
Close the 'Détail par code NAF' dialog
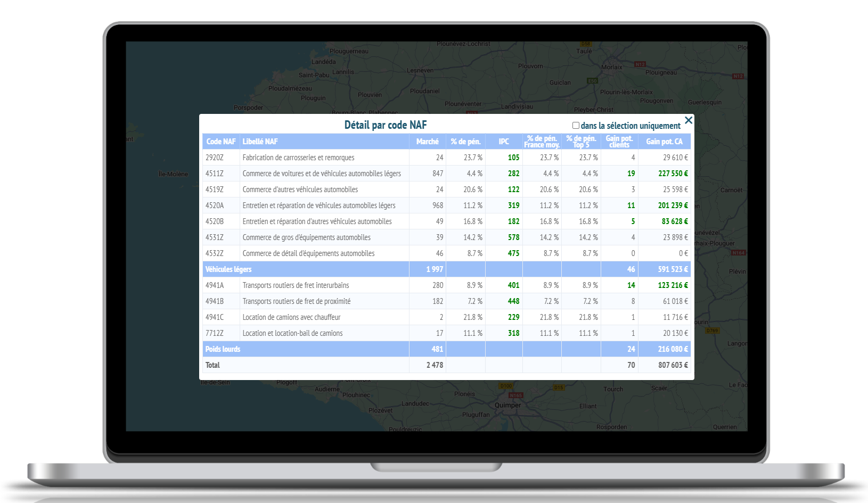tap(689, 120)
